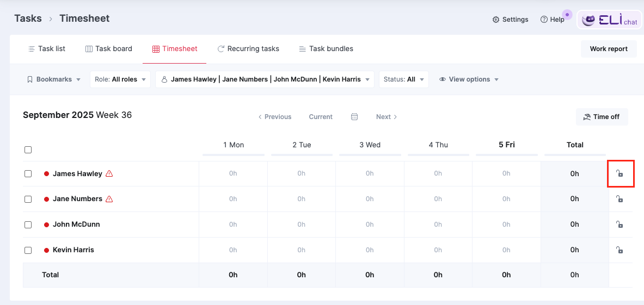644x305 pixels.
Task: Open John McDunn's name in the timesheet
Action: coord(76,225)
